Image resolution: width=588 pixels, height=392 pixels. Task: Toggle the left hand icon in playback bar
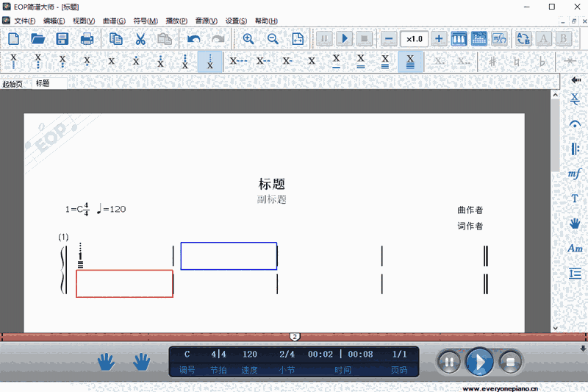point(107,361)
